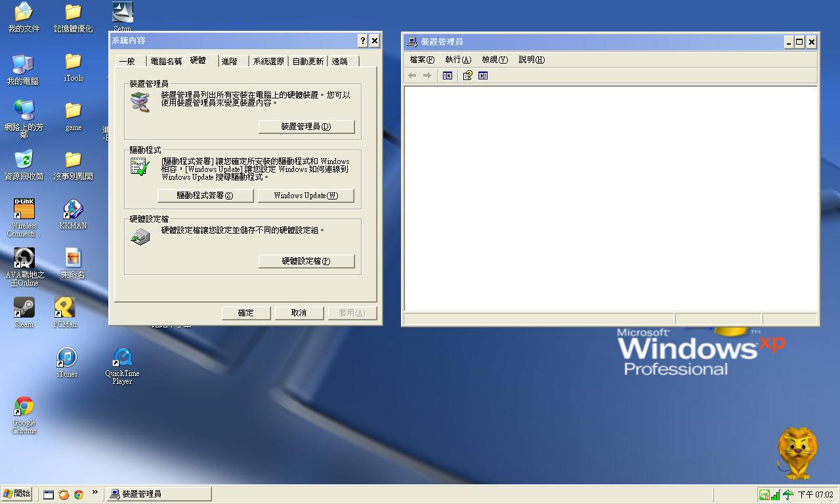The height and width of the screenshot is (504, 840).
Task: Select the Steam desktop shortcut
Action: 24,312
